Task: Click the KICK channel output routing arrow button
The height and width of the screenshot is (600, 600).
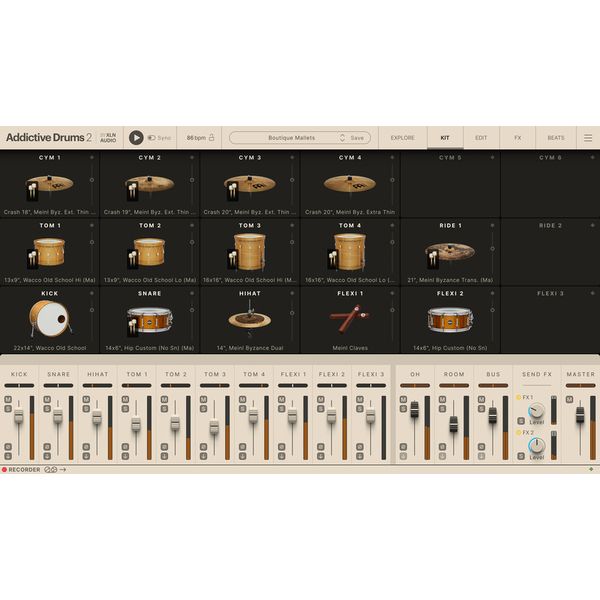Action: 8,456
